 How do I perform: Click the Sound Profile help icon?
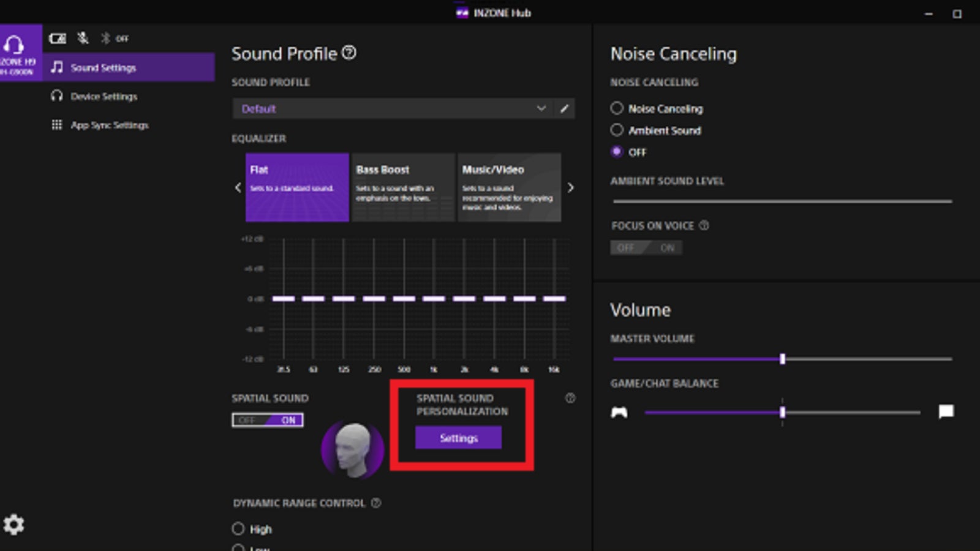[350, 54]
